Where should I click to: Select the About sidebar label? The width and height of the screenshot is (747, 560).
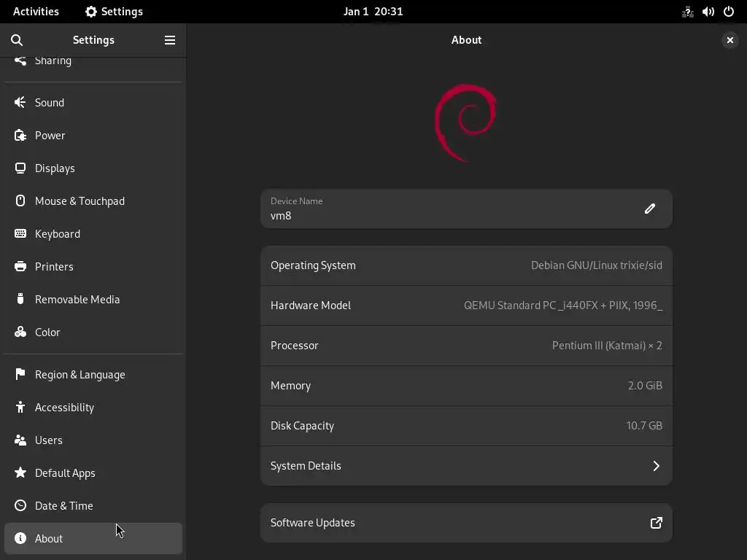[49, 539]
